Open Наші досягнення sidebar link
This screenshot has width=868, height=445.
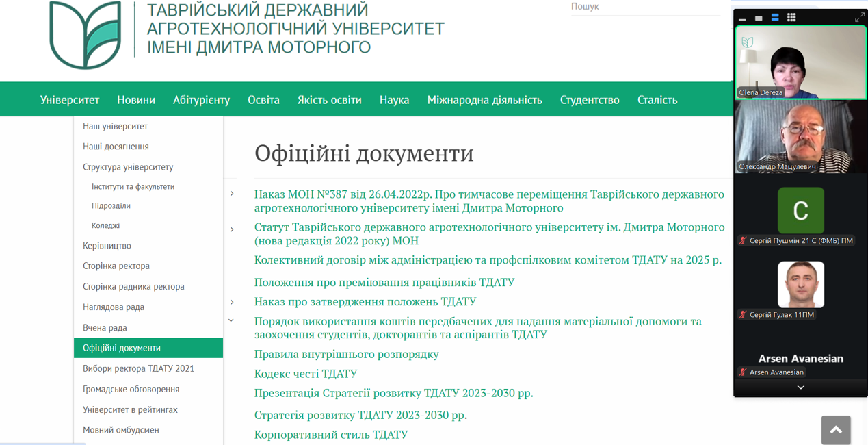click(x=116, y=147)
